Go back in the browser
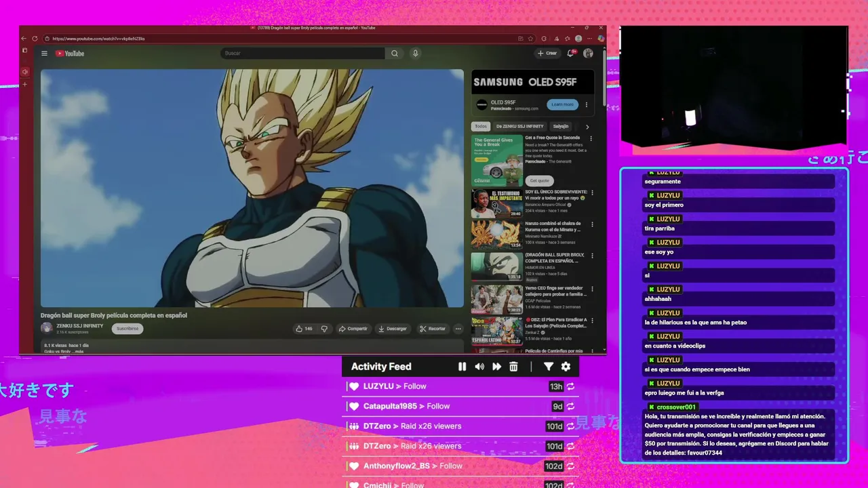This screenshot has height=488, width=868. (24, 39)
